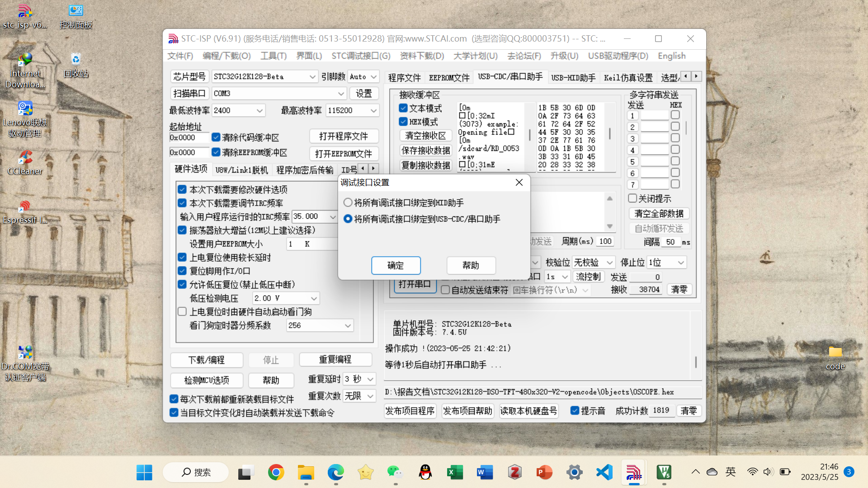Toggle 文本模式 checkbox

coord(403,108)
